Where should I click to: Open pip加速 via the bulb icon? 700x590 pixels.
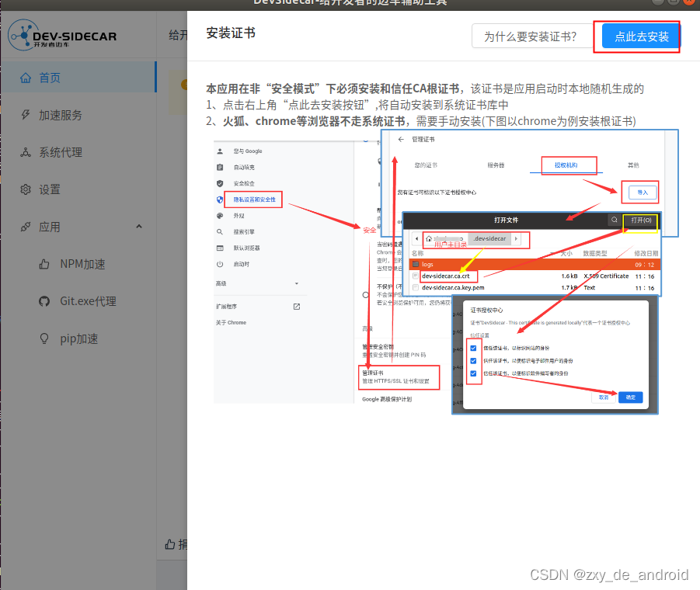pos(44,339)
